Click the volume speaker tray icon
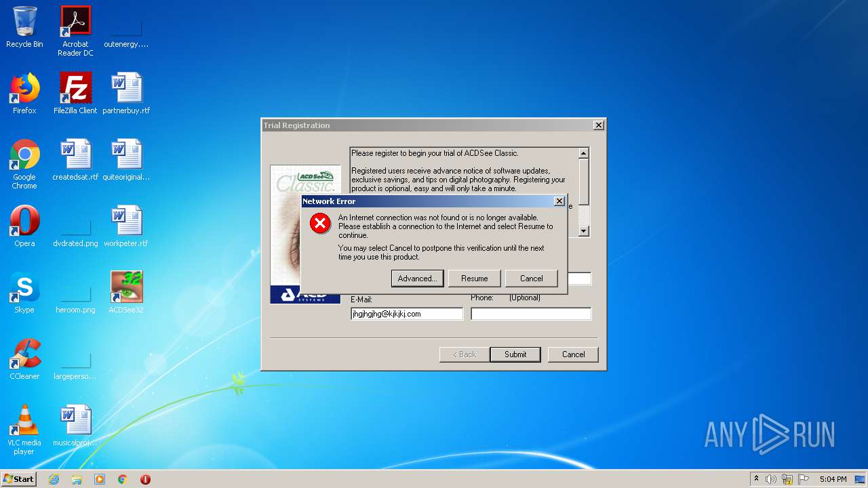This screenshot has width=868, height=488. [x=771, y=479]
